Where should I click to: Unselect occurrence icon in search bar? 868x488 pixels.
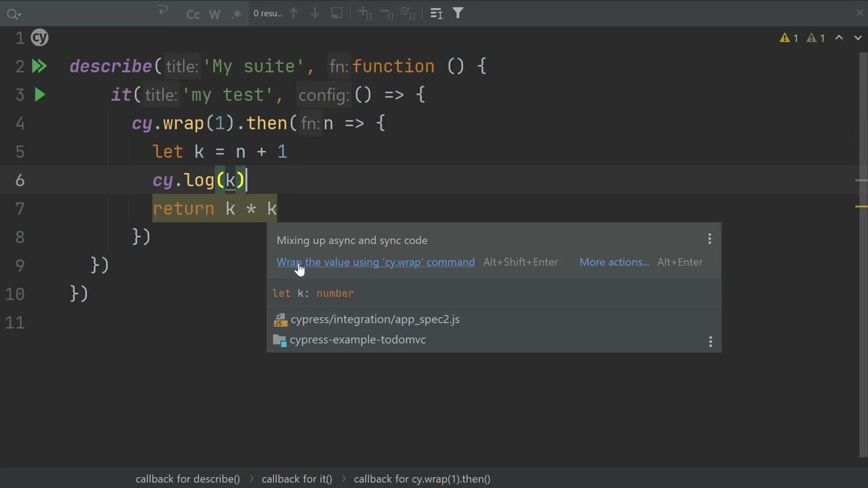[387, 13]
